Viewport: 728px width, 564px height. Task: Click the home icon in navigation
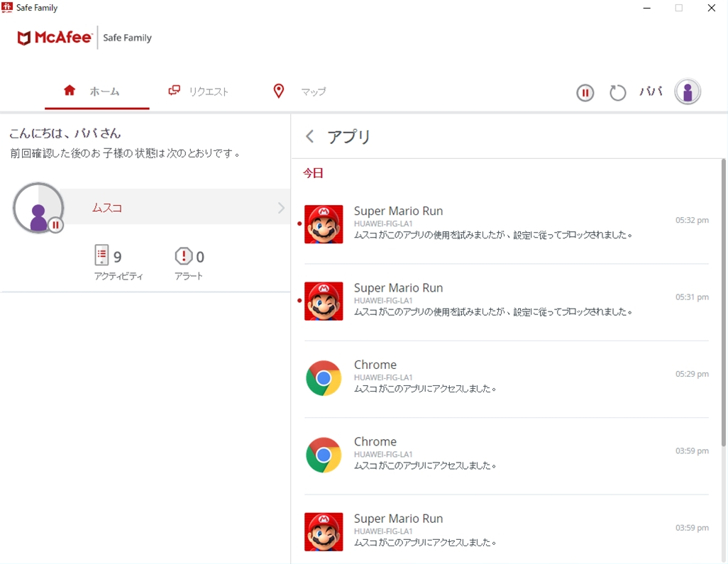tap(70, 90)
